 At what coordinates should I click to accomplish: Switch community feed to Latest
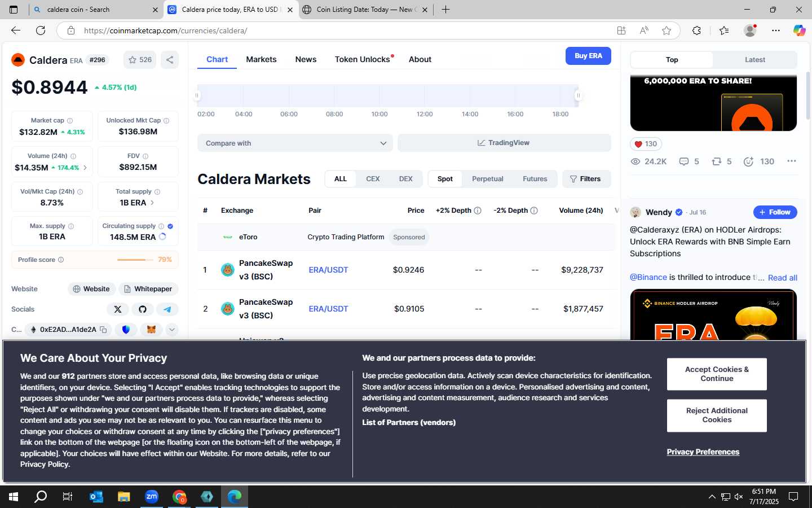(x=754, y=60)
